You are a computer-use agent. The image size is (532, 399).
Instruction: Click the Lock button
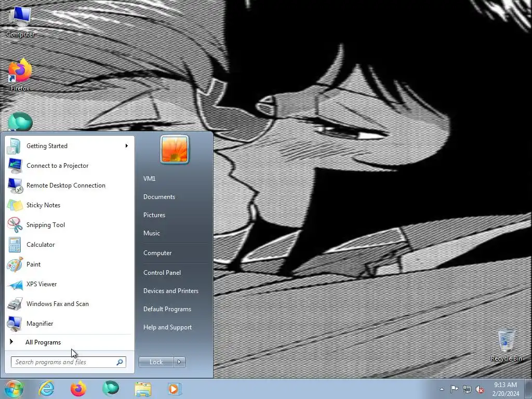pyautogui.click(x=156, y=362)
